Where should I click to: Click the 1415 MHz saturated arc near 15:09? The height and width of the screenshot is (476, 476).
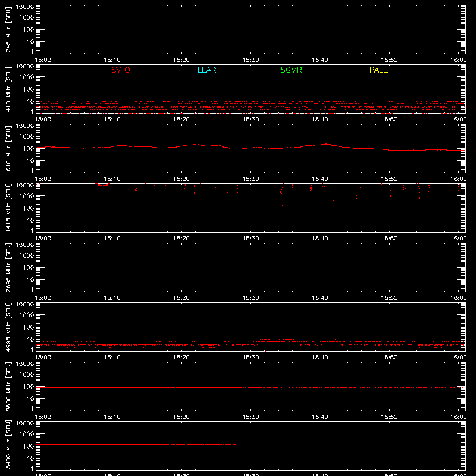102,184
